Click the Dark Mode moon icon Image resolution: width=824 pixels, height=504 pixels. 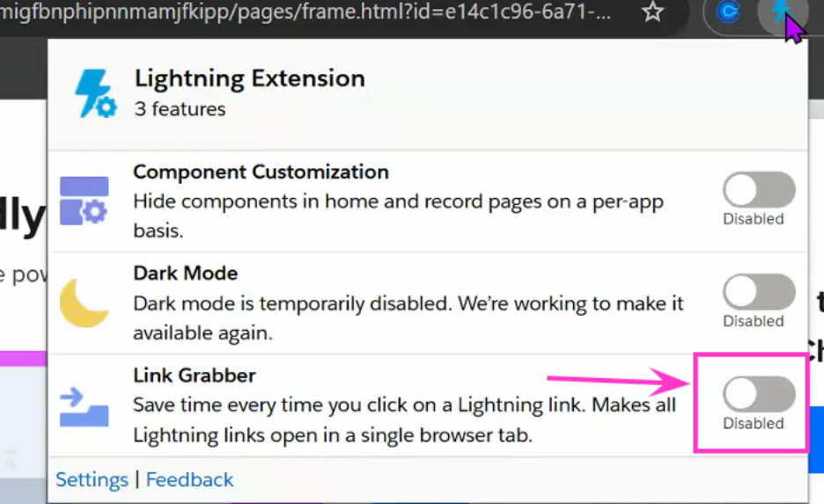84,303
